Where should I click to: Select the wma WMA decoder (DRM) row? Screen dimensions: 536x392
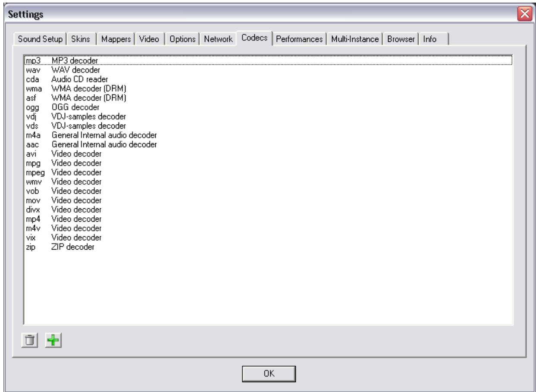[x=268, y=88]
